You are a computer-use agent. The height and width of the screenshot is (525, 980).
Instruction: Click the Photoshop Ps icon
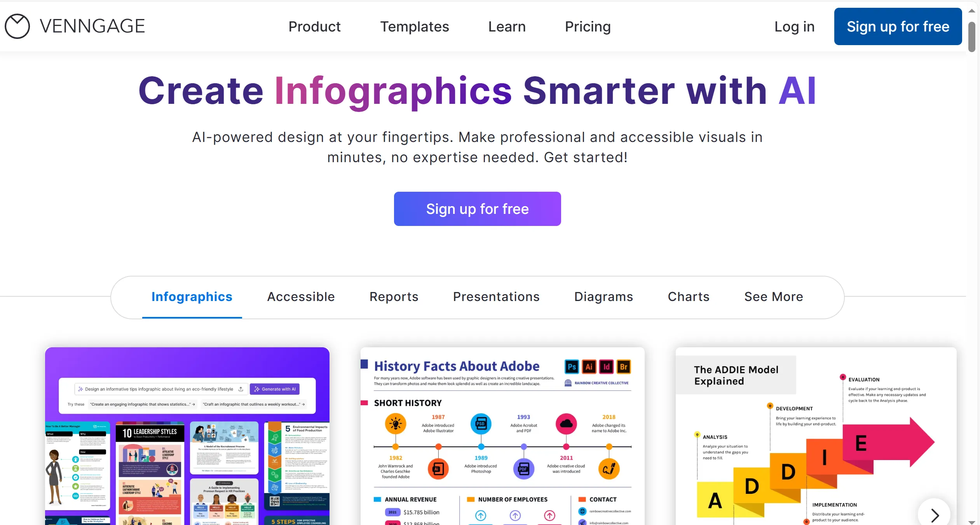[x=572, y=367]
